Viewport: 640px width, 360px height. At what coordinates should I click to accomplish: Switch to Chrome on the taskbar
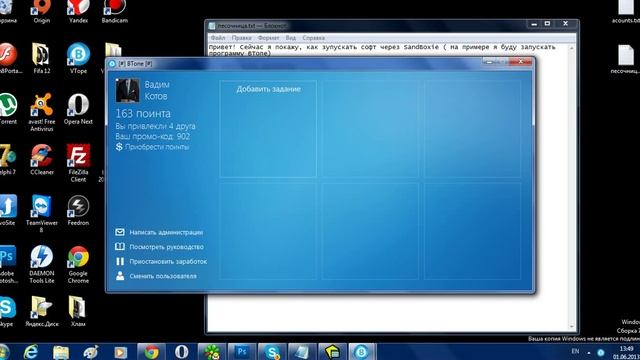coord(151,352)
